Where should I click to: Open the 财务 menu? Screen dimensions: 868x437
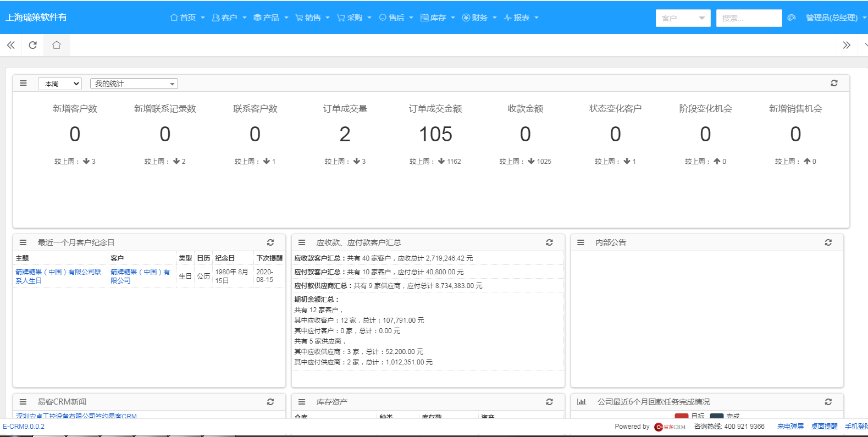click(479, 18)
